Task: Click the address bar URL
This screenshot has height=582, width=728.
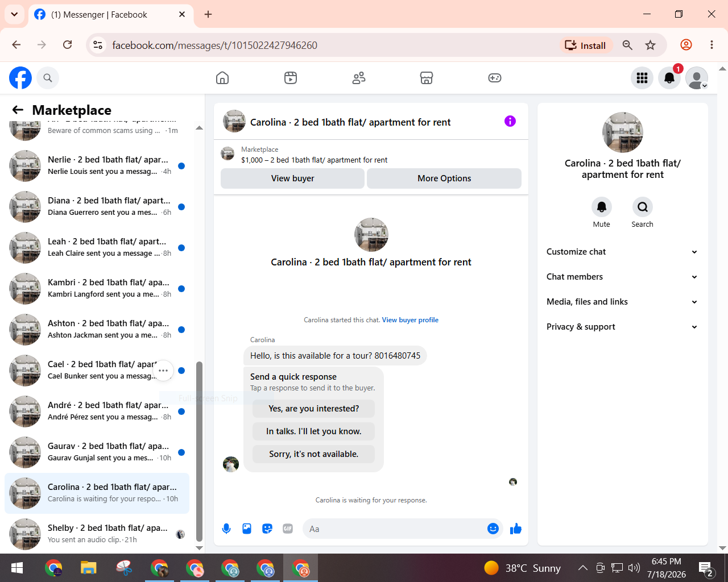Action: pyautogui.click(x=215, y=45)
